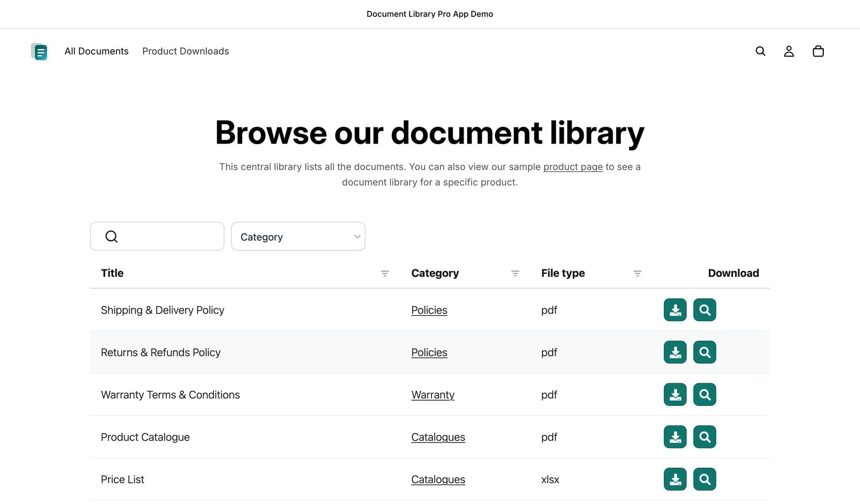Click the 'File type' column header text
860x504 pixels.
click(563, 273)
